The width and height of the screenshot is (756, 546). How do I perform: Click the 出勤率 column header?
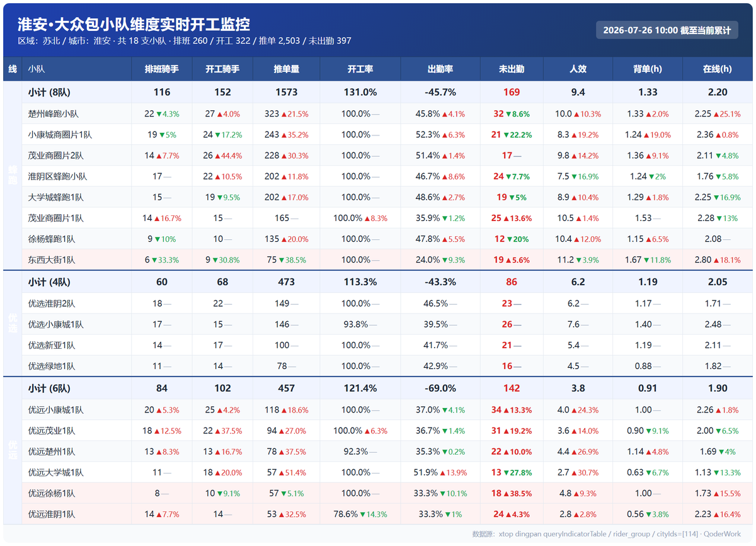[440, 69]
